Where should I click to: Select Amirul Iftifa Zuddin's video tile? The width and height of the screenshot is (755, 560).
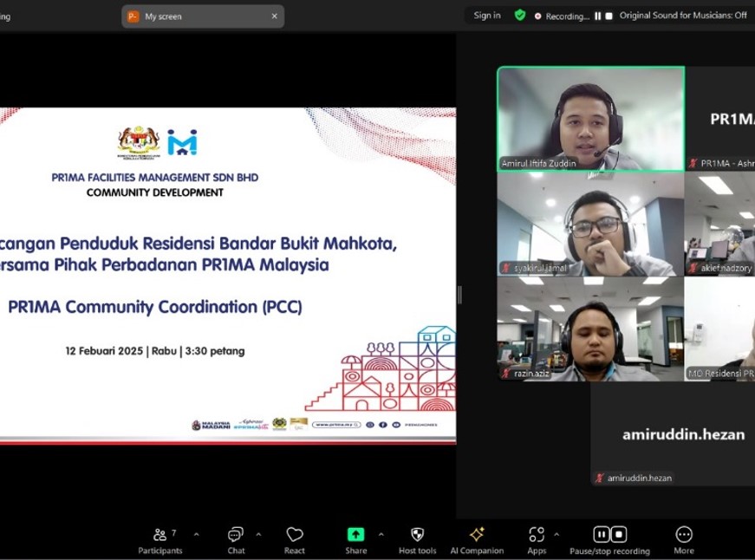pyautogui.click(x=591, y=119)
